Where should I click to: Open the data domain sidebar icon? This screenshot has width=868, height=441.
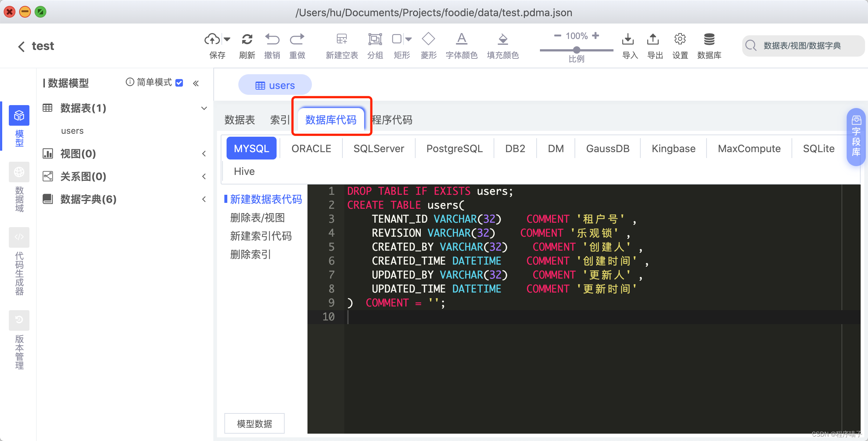pos(19,172)
